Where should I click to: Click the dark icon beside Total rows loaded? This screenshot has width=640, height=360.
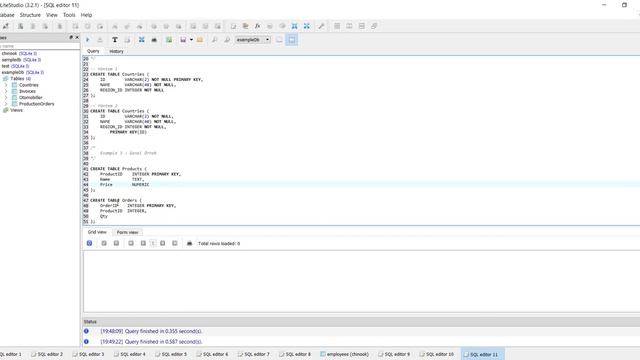(x=189, y=243)
